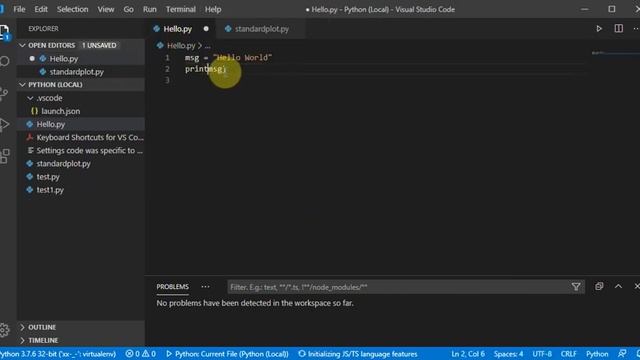Viewport: 640px width, 360px height.
Task: Click the CRLF end of line selector
Action: [569, 354]
